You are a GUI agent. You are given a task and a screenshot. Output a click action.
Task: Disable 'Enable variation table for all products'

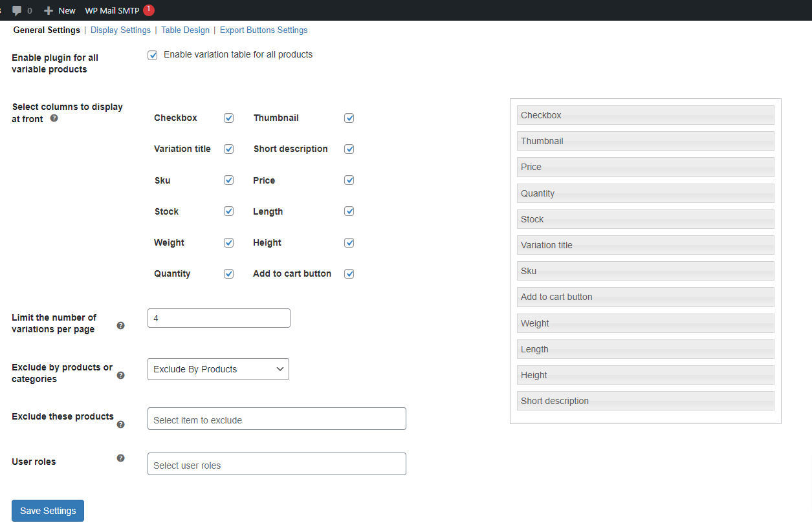pos(152,55)
